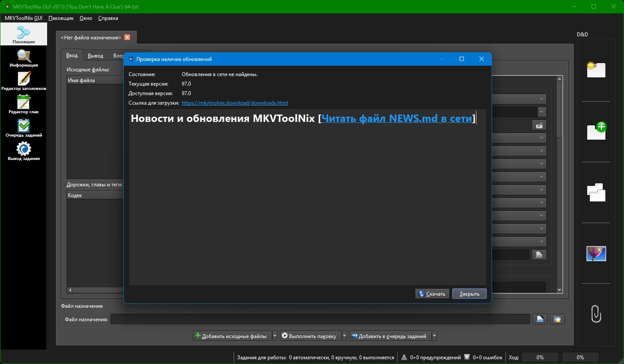Open the Паковщик menu in the menu bar
This screenshot has width=624, height=364.
[61, 18]
